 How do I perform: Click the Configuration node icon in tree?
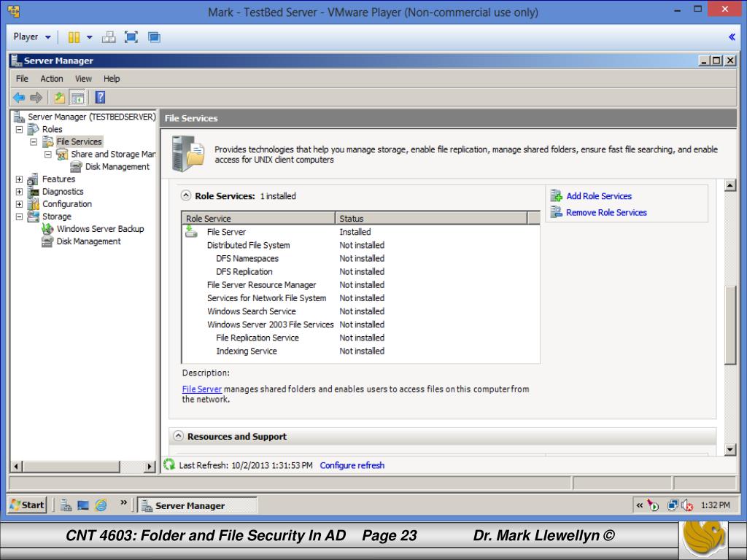33,204
